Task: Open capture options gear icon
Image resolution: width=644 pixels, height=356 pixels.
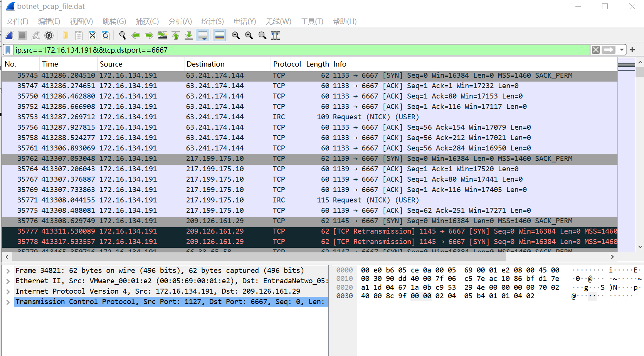Action: [x=49, y=35]
